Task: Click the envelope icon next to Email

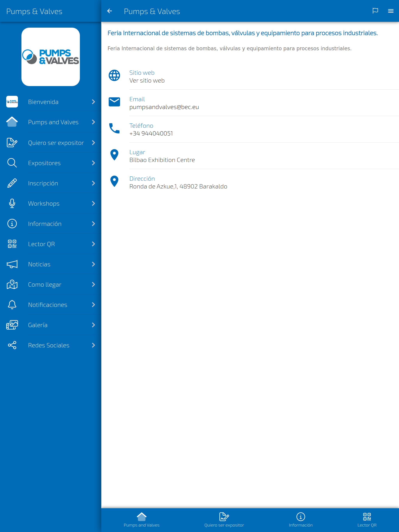Action: (114, 102)
